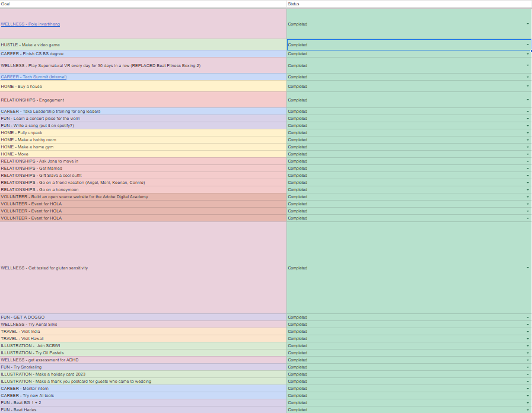532x413 pixels.
Task: Select the "TRAVEL - Visit Hawaii" cell
Action: click(x=142, y=339)
